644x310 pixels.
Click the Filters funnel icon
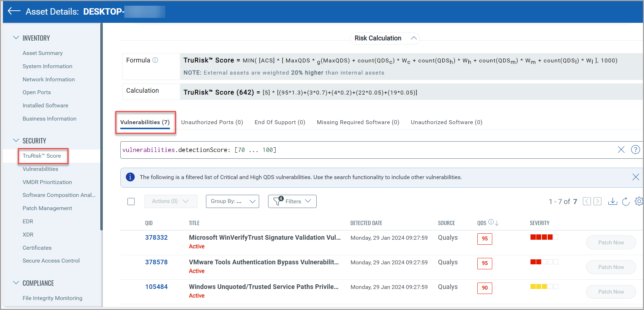[277, 201]
